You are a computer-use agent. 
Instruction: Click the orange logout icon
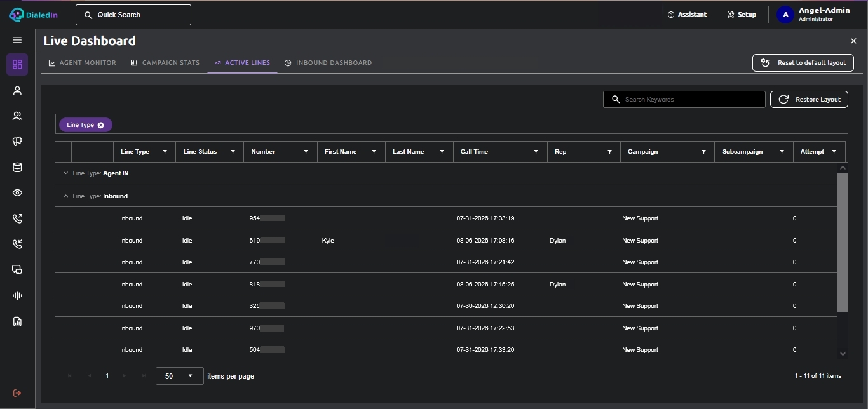tap(17, 393)
